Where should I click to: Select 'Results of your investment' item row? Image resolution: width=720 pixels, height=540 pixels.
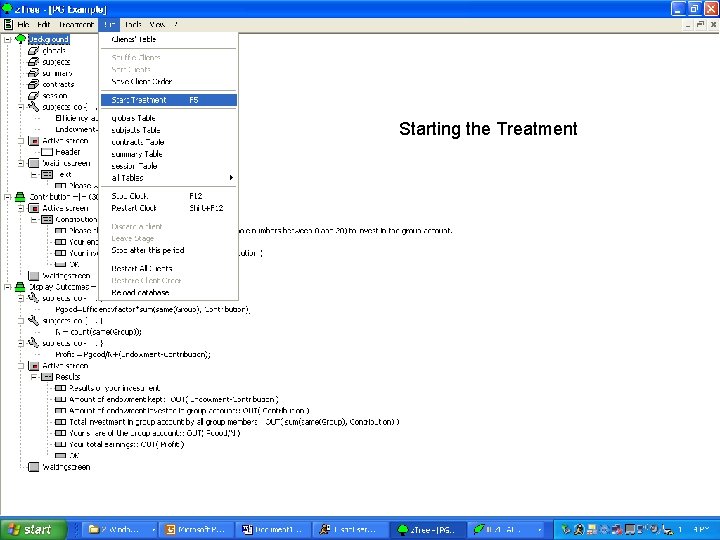tap(114, 388)
